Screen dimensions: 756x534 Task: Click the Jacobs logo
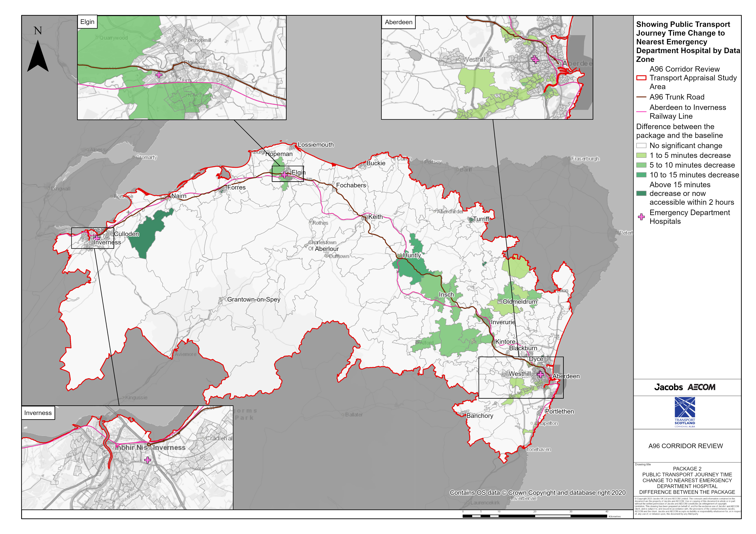[x=668, y=387]
